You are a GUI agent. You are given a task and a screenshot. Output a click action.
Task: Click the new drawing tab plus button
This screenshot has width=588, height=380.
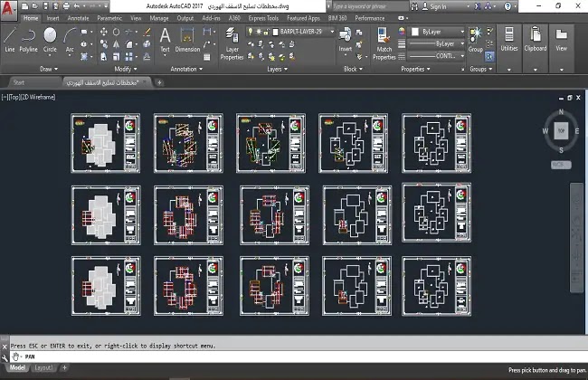[x=159, y=82]
